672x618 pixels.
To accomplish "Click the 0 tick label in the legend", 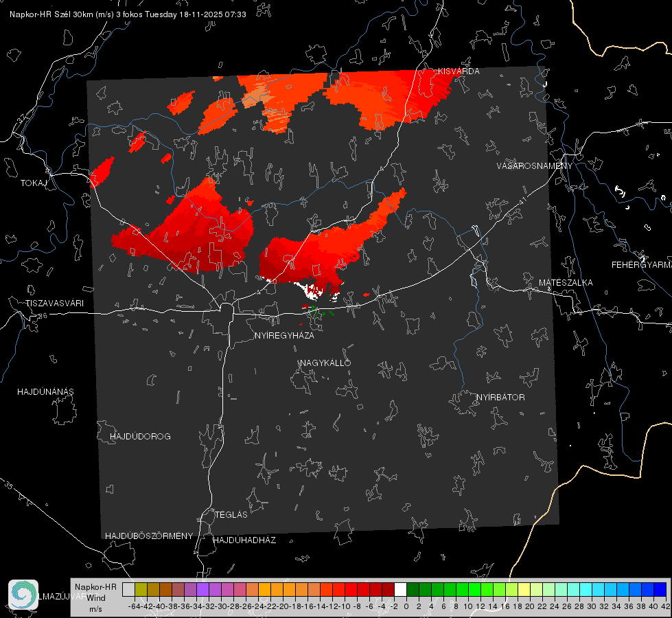I will coord(406,606).
